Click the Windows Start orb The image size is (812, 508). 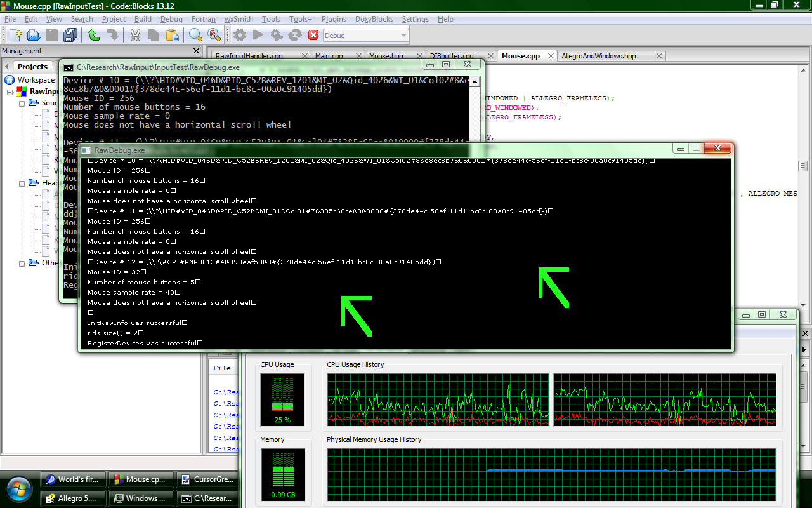coord(19,489)
